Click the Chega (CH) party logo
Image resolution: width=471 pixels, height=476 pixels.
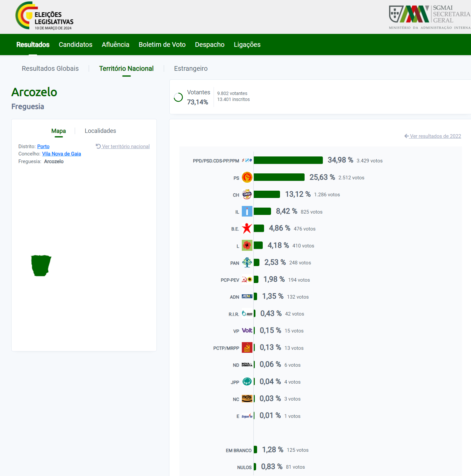coord(247,194)
